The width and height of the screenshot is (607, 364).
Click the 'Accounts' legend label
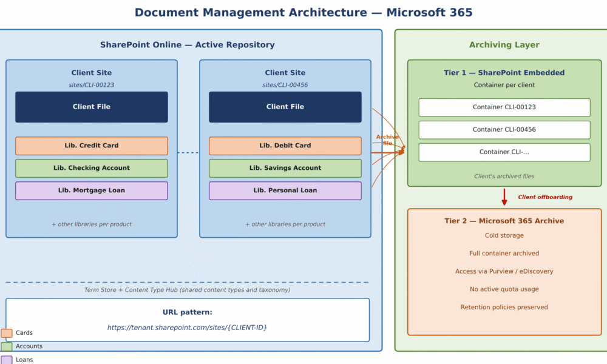click(x=29, y=346)
